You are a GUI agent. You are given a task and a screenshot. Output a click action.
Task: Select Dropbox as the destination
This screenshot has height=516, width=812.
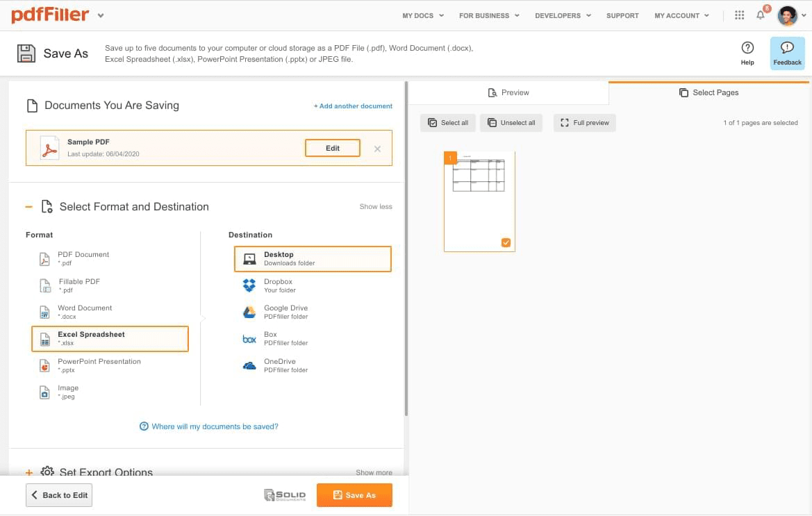313,285
